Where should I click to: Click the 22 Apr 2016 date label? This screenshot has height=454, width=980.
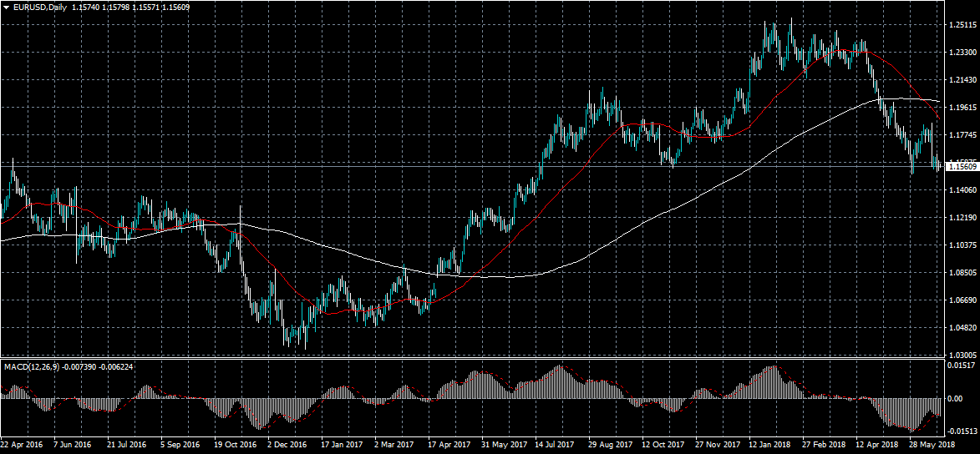[x=23, y=445]
